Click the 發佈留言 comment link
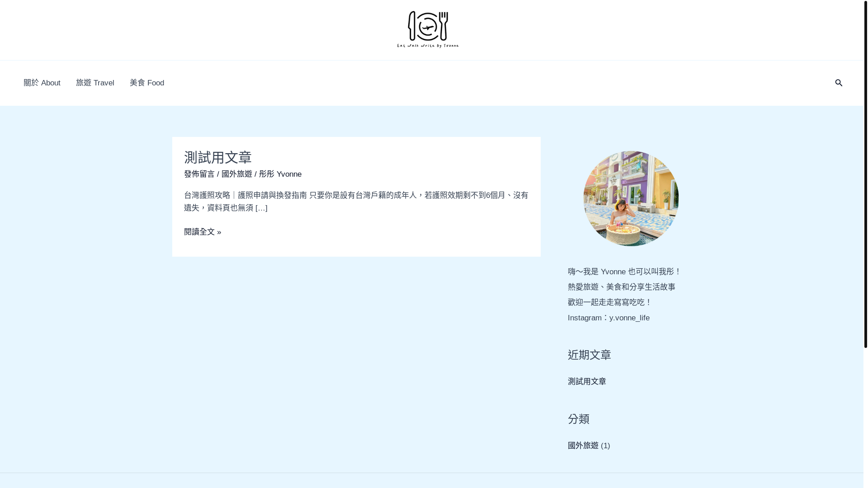 pos(199,174)
